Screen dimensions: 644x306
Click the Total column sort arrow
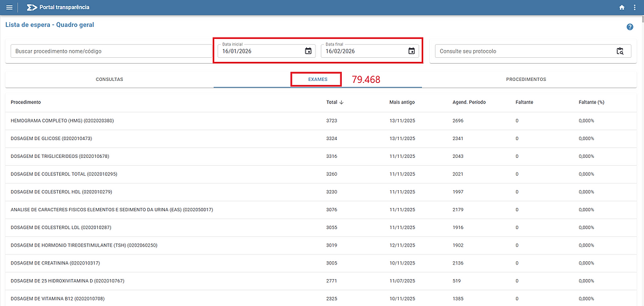(x=341, y=102)
